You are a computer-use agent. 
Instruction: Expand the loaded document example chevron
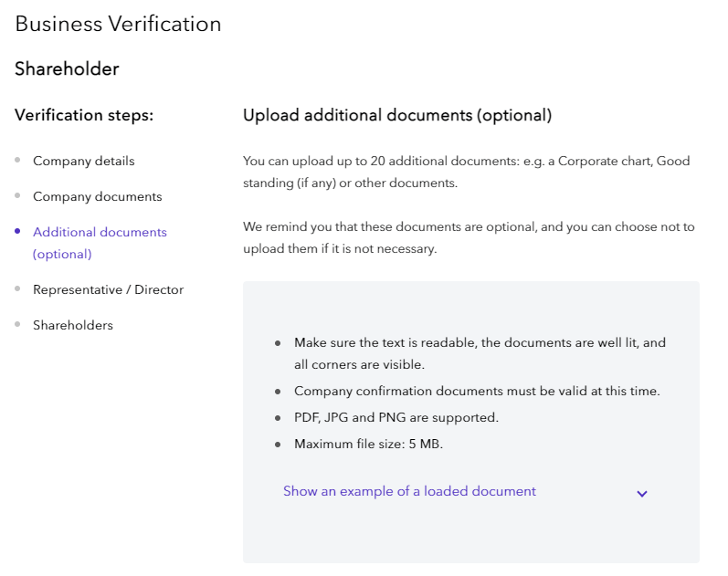pyautogui.click(x=642, y=493)
